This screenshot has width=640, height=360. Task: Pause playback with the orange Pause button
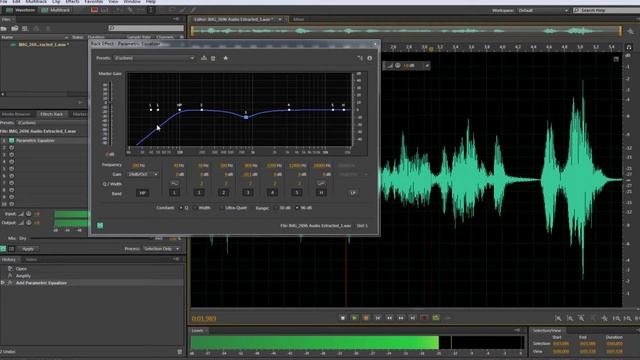coord(366,318)
